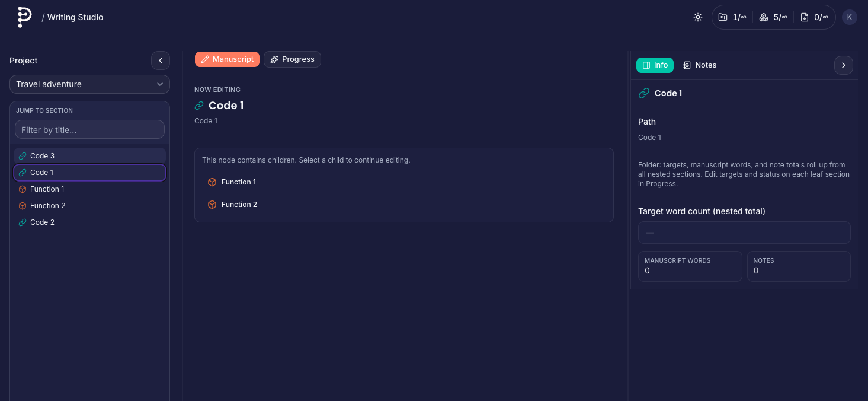Open the Notes panel tab

(700, 65)
